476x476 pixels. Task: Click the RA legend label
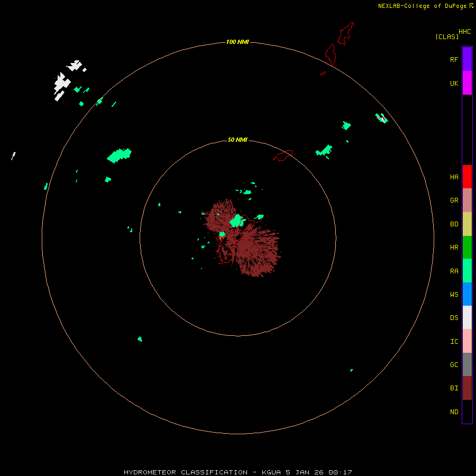454,271
